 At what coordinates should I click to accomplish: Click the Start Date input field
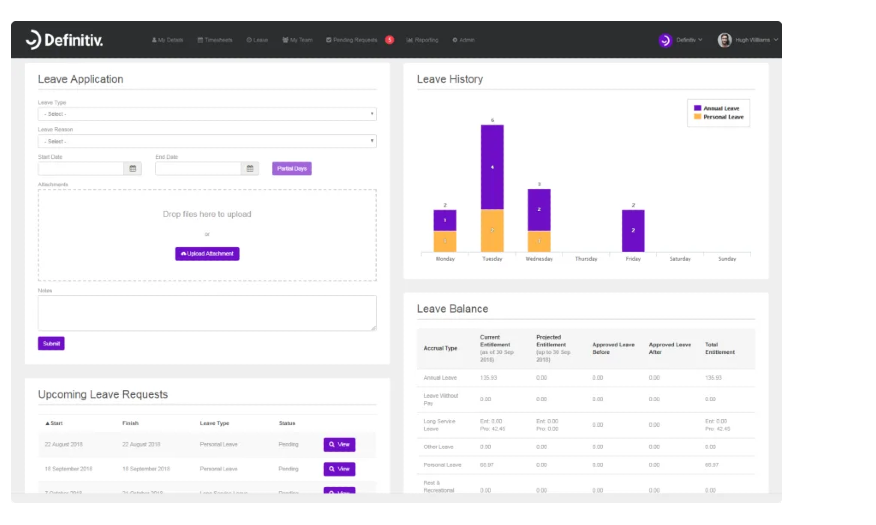81,169
